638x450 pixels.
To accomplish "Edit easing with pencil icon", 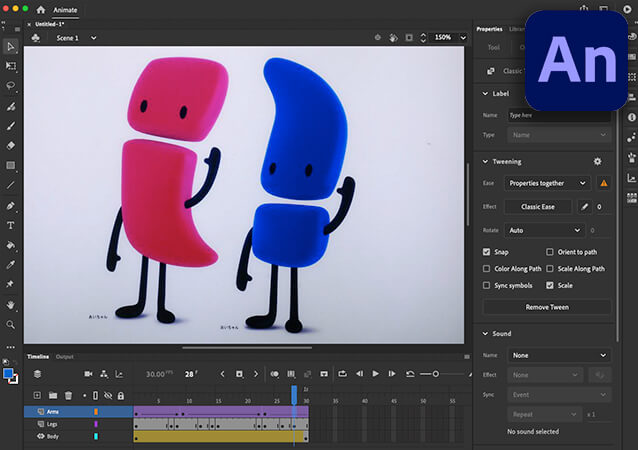I will pos(584,207).
